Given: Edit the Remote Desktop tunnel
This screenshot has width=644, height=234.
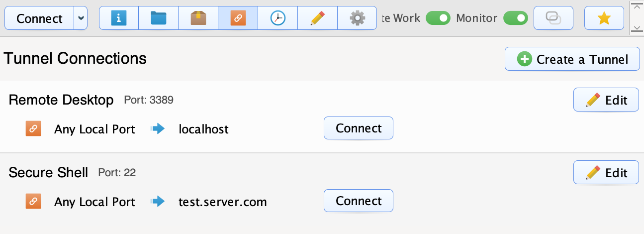Looking at the screenshot, I should pos(606,100).
